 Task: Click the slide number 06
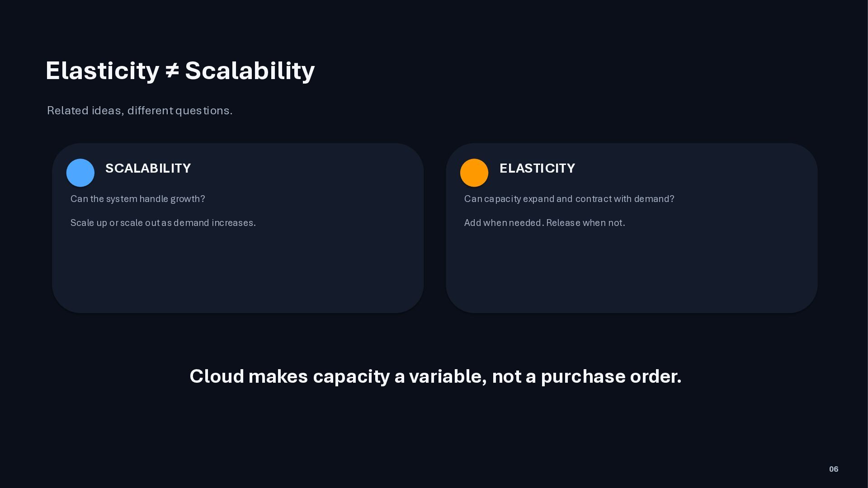(834, 469)
